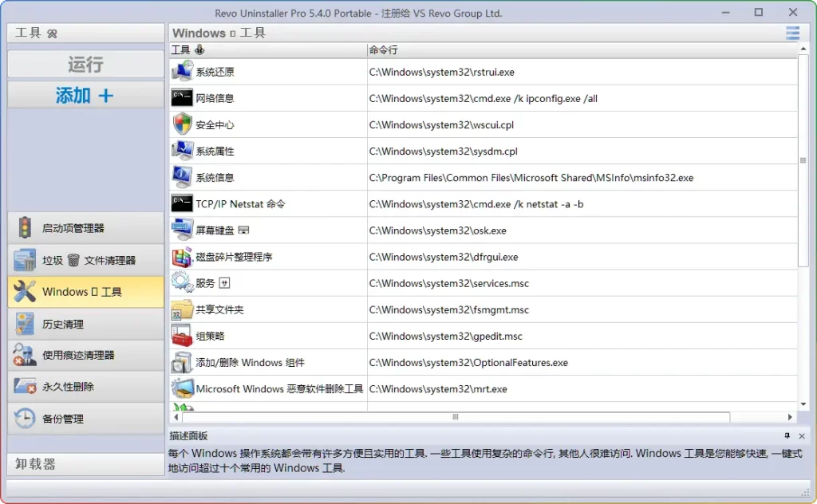Viewport: 817px width, 504px height.
Task: Click the 恶意软件删除工具 icon
Action: point(183,388)
